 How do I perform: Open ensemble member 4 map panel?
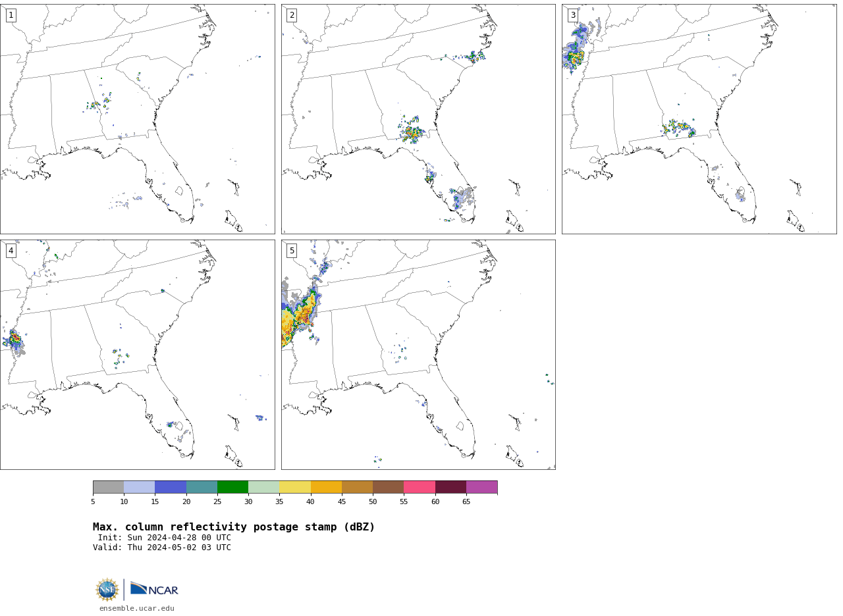(x=137, y=355)
